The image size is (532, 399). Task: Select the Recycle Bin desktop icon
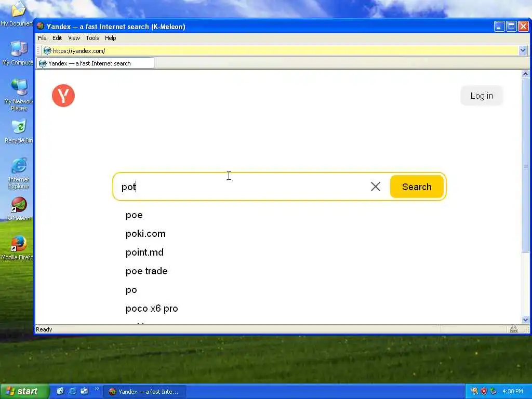[x=18, y=131]
